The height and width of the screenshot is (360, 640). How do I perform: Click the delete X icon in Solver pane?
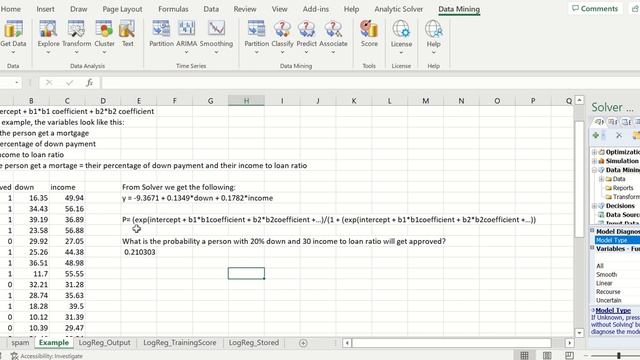coord(619,135)
